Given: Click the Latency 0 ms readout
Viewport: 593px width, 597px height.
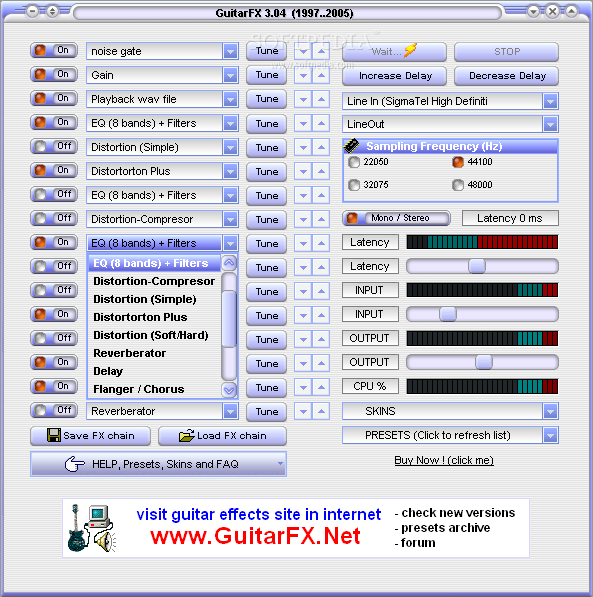Looking at the screenshot, I should (x=510, y=218).
